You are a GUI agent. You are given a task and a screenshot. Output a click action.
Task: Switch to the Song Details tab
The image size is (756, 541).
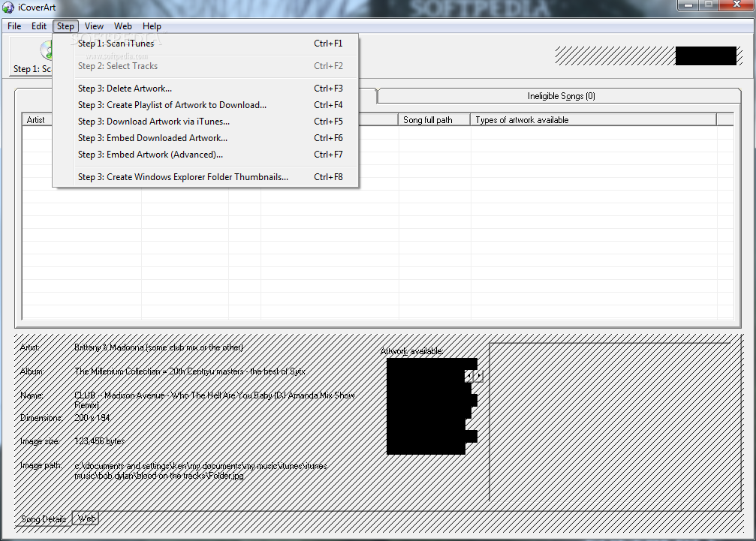click(x=44, y=518)
